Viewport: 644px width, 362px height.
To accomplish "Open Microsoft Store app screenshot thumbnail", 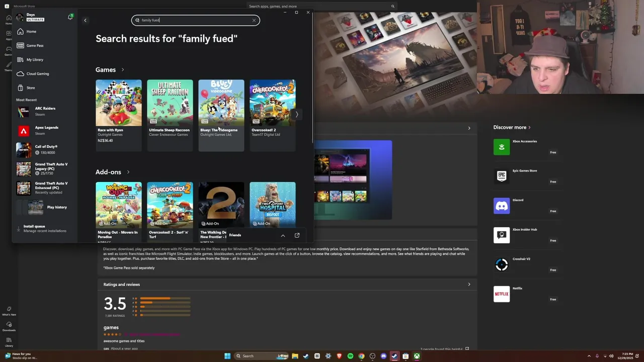I will click(353, 179).
